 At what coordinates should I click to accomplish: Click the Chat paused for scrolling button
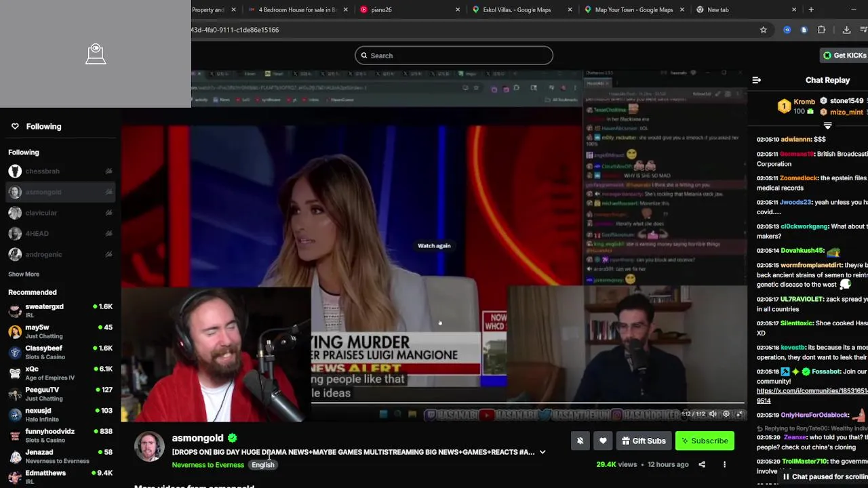pos(824,477)
